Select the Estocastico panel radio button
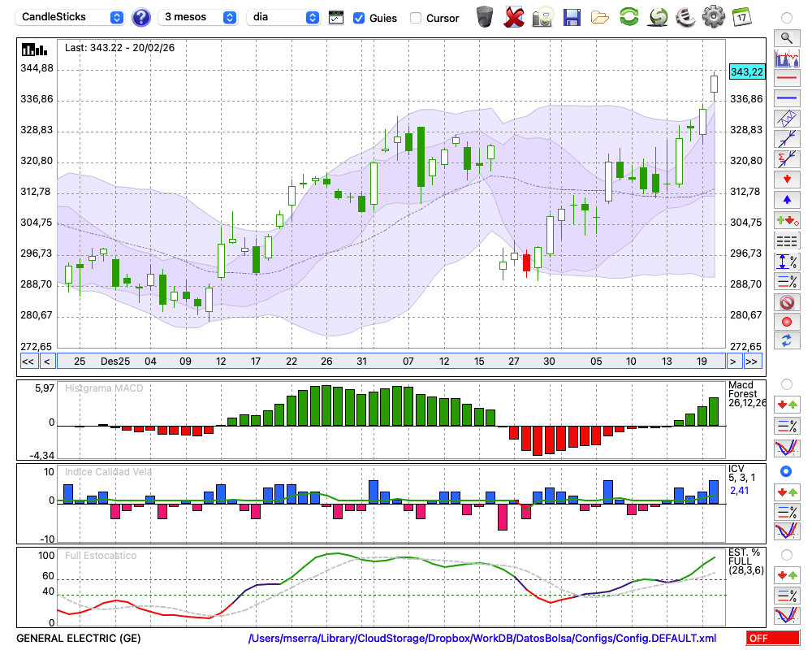Viewport: 812px width, 650px height. pyautogui.click(x=787, y=555)
